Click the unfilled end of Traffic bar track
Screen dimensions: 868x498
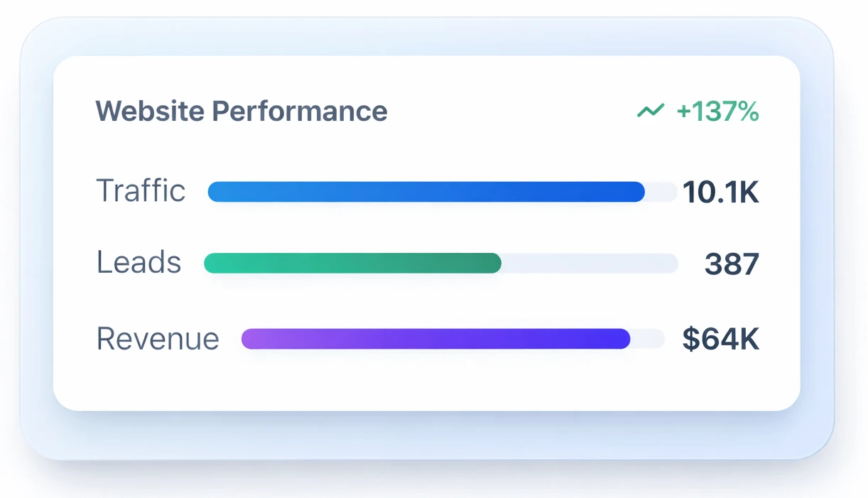661,192
